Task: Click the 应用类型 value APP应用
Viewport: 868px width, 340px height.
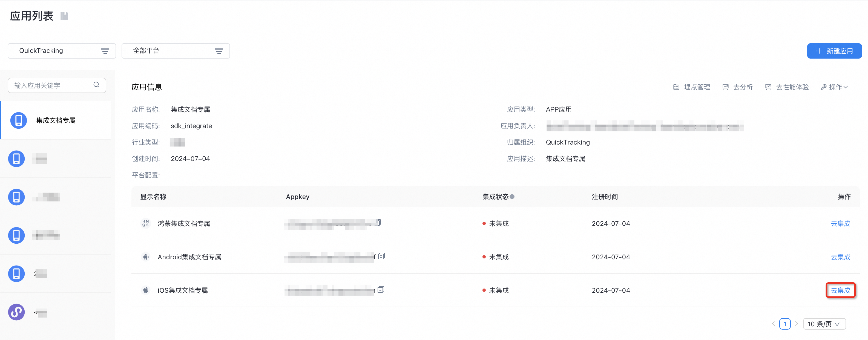Action: click(559, 110)
